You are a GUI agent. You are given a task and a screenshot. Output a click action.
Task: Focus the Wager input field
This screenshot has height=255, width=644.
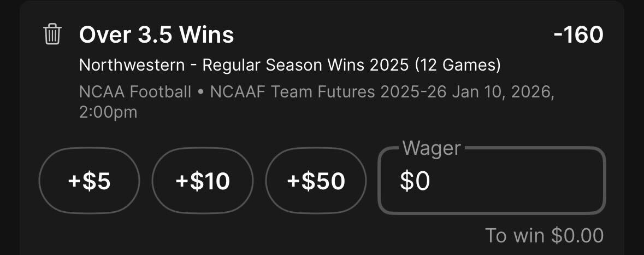pyautogui.click(x=492, y=181)
